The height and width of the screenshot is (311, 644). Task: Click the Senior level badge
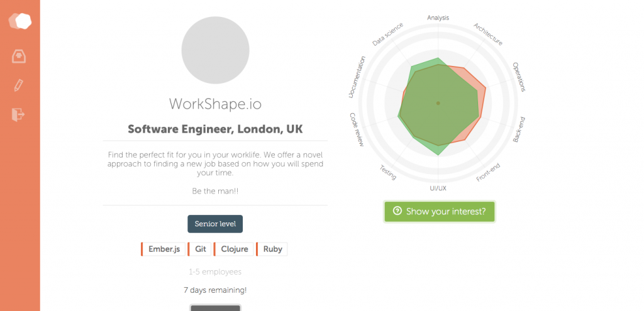(215, 224)
